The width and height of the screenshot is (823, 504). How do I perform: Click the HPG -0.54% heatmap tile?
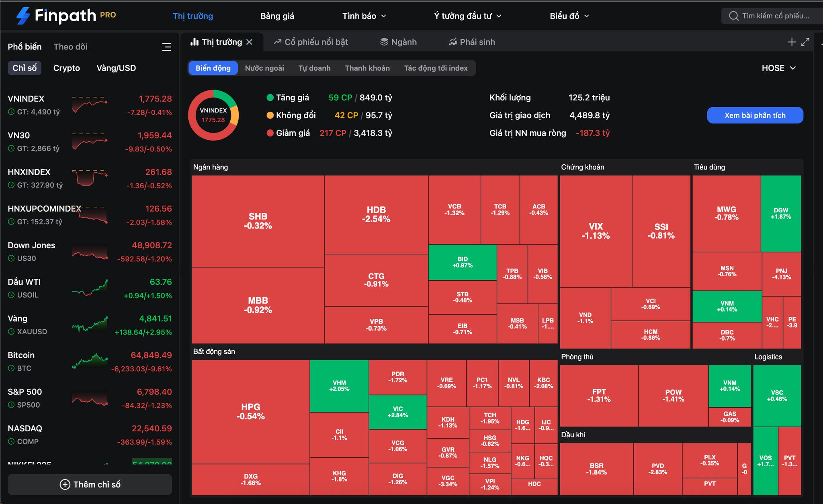tap(251, 412)
